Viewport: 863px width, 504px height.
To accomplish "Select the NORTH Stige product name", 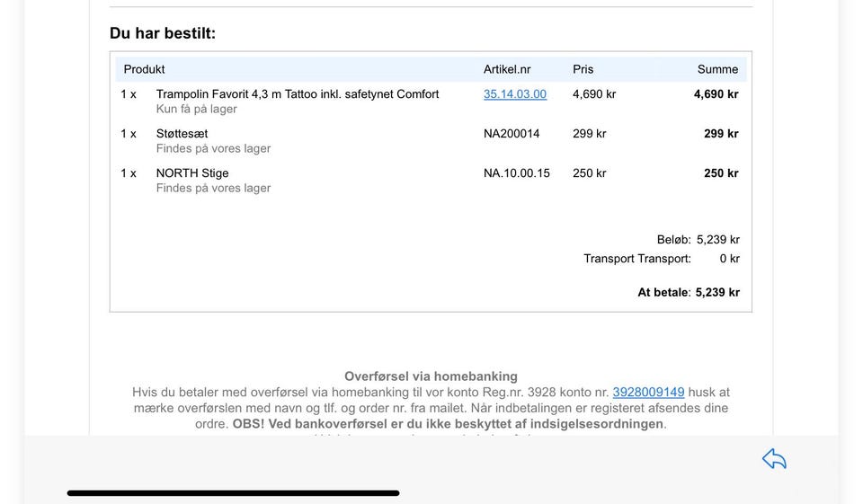I will [192, 173].
